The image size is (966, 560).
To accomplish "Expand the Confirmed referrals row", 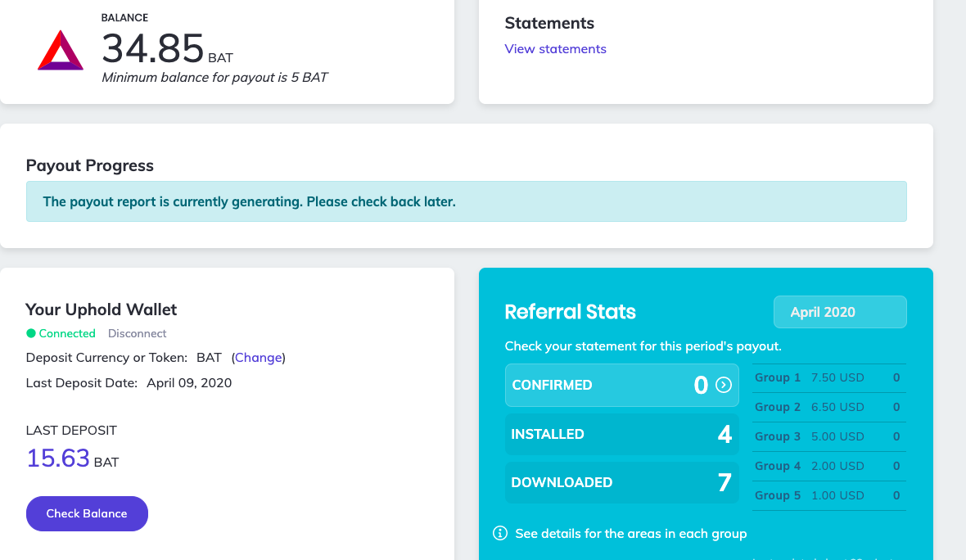I will [621, 386].
